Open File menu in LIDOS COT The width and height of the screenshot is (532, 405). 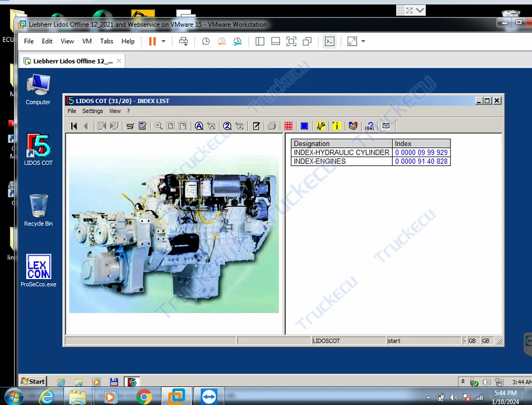(72, 111)
